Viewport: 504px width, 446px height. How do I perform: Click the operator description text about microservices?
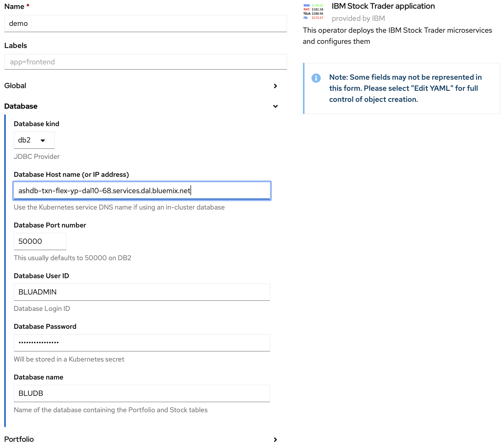[397, 36]
